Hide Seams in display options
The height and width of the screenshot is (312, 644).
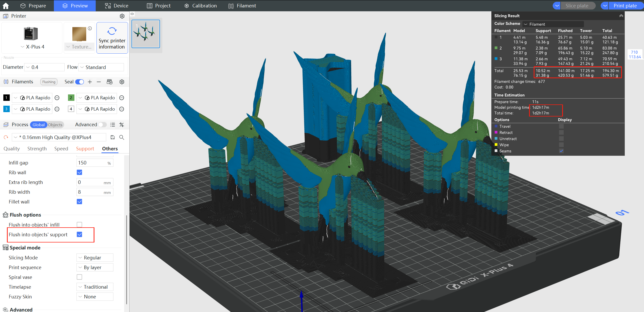561,151
